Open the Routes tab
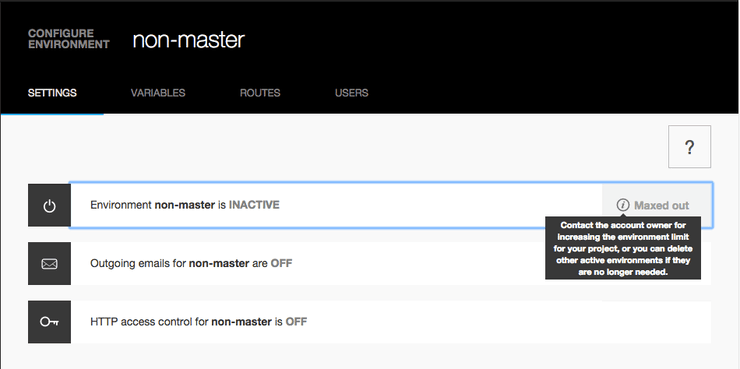 pos(260,93)
